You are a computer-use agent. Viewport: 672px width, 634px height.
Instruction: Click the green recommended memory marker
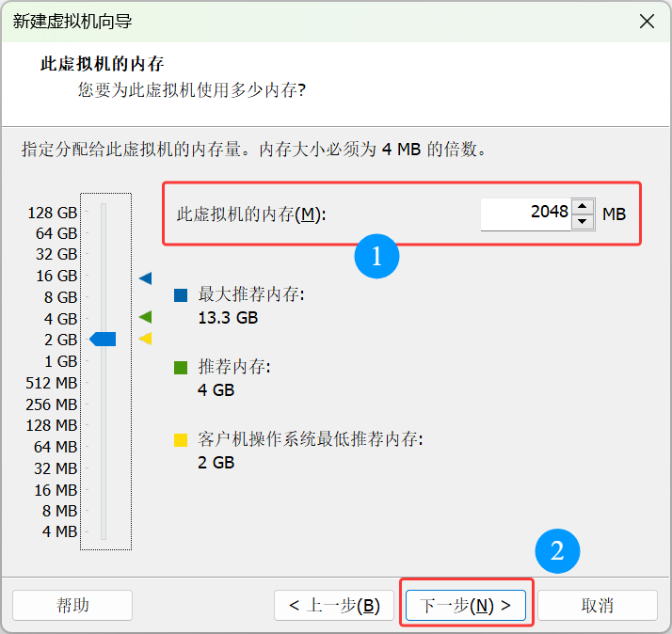(x=146, y=317)
